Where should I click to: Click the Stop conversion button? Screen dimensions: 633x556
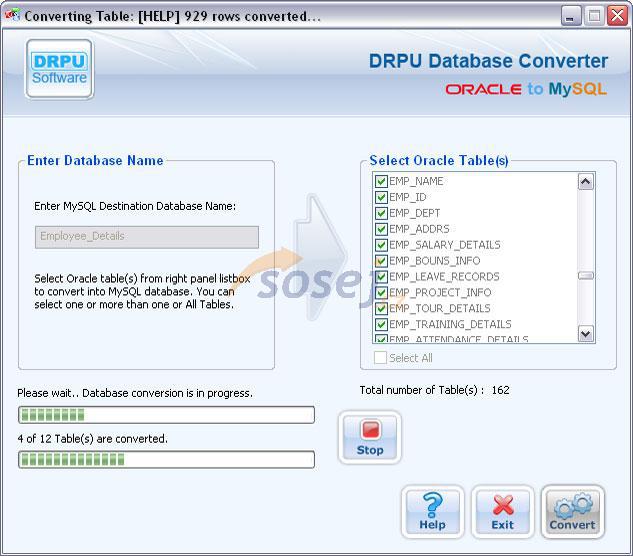coord(370,437)
